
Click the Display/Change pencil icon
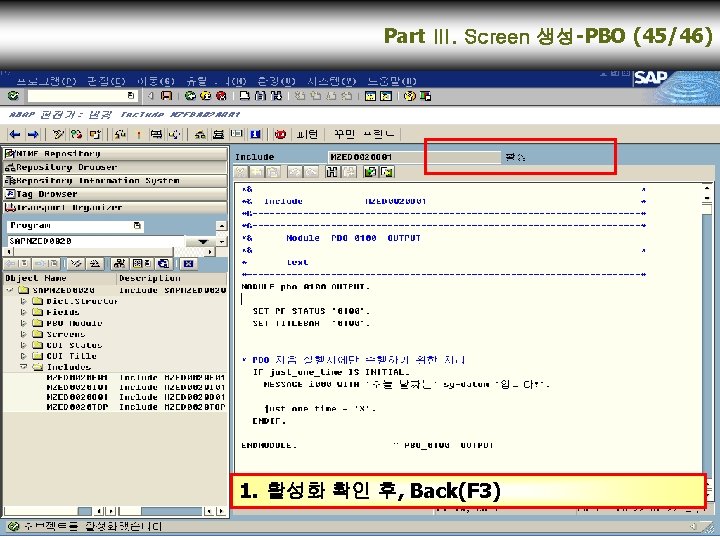pos(58,134)
